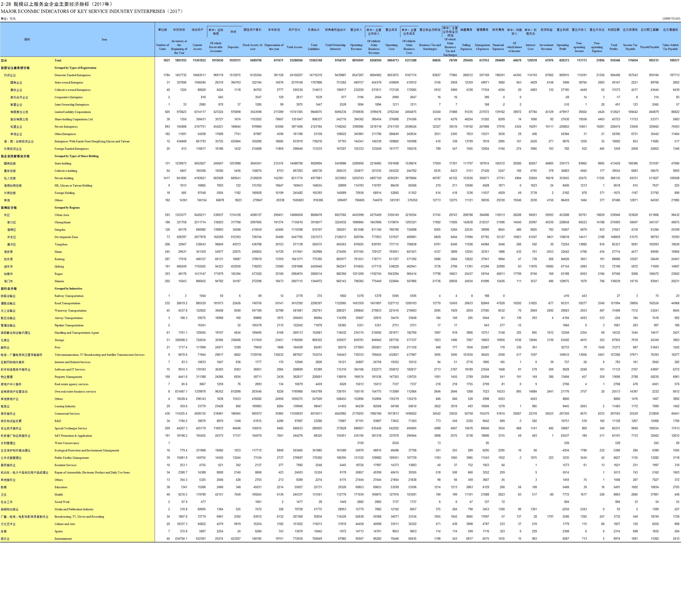Select the 'Software and IT Services' row
Image resolution: width=681 pixels, height=616 pixels.
[70, 369]
